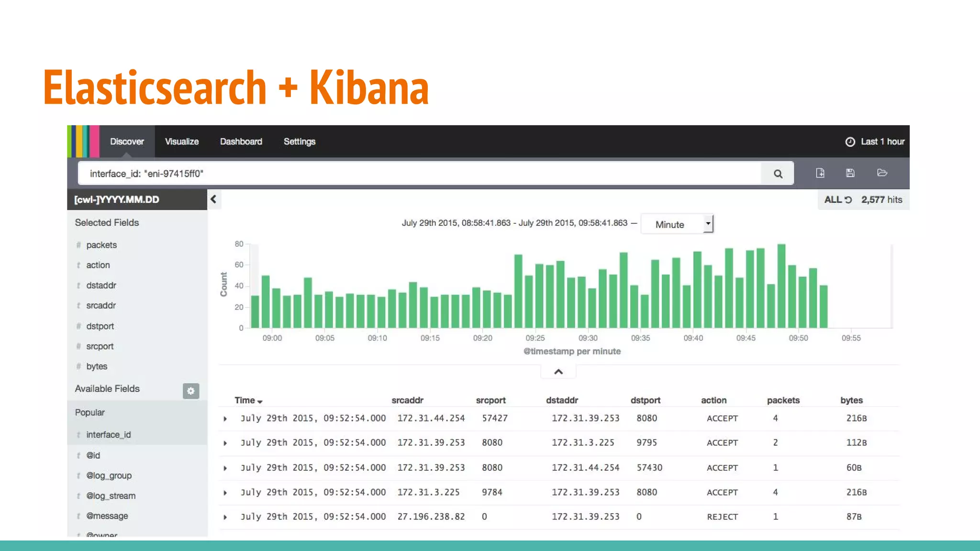
Task: Click the REJECT action cell
Action: [x=723, y=517]
